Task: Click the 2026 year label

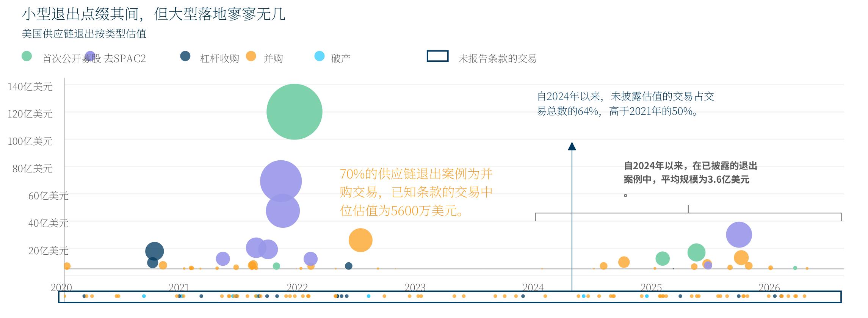Action: (x=769, y=287)
